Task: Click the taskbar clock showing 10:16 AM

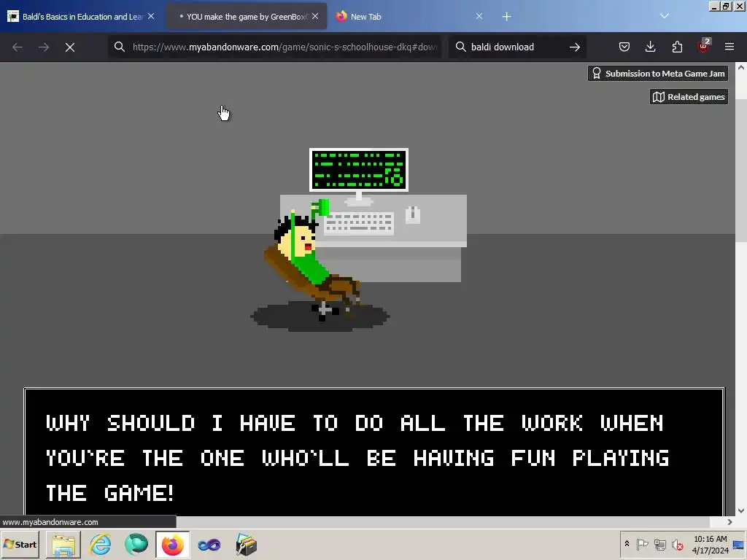Action: [711, 544]
